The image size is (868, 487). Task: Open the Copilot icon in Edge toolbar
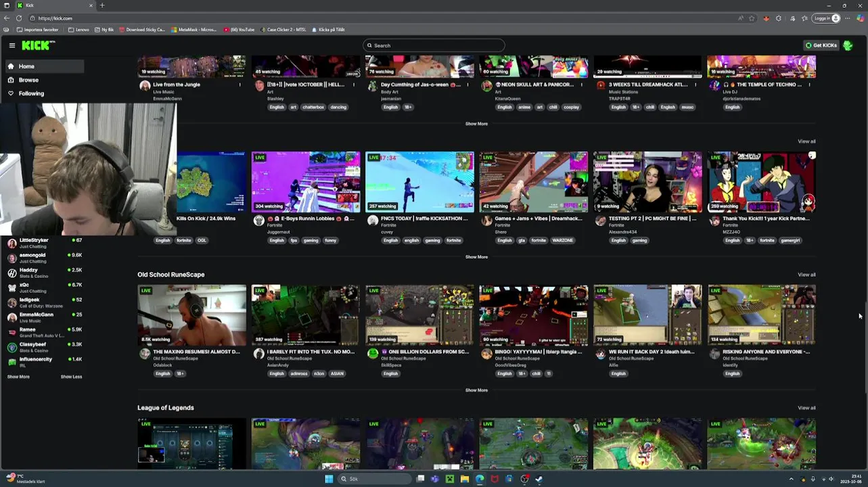tap(860, 18)
